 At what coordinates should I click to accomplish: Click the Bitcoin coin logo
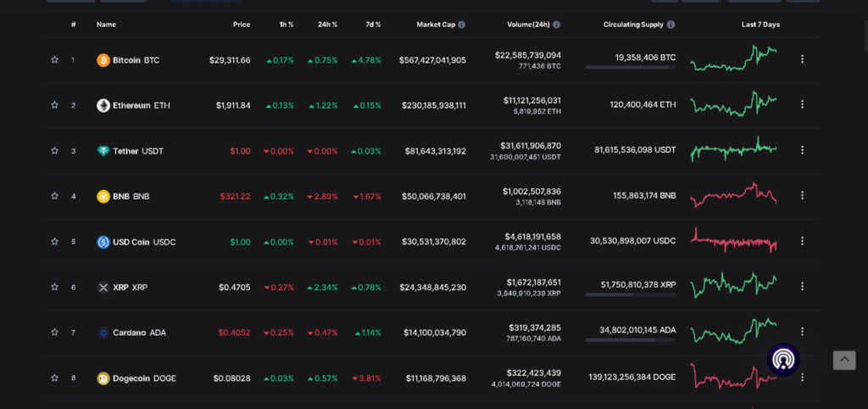103,60
